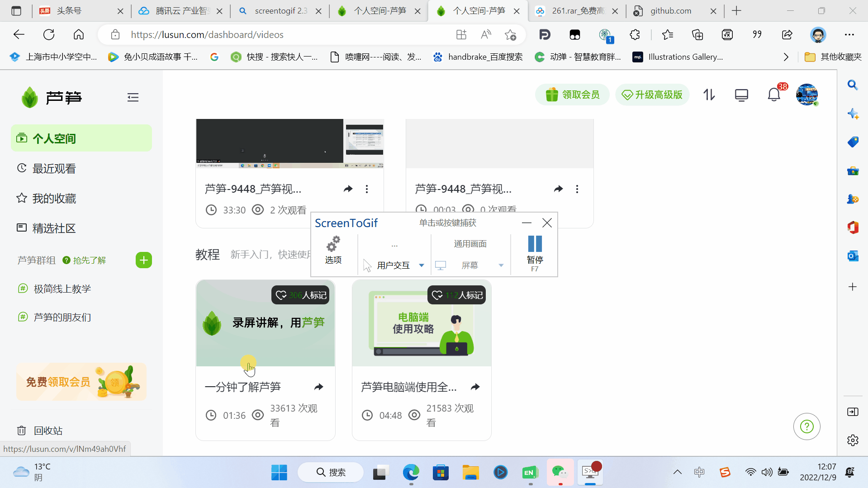Open the user avatar menu
The image size is (868, 488).
coord(807,95)
